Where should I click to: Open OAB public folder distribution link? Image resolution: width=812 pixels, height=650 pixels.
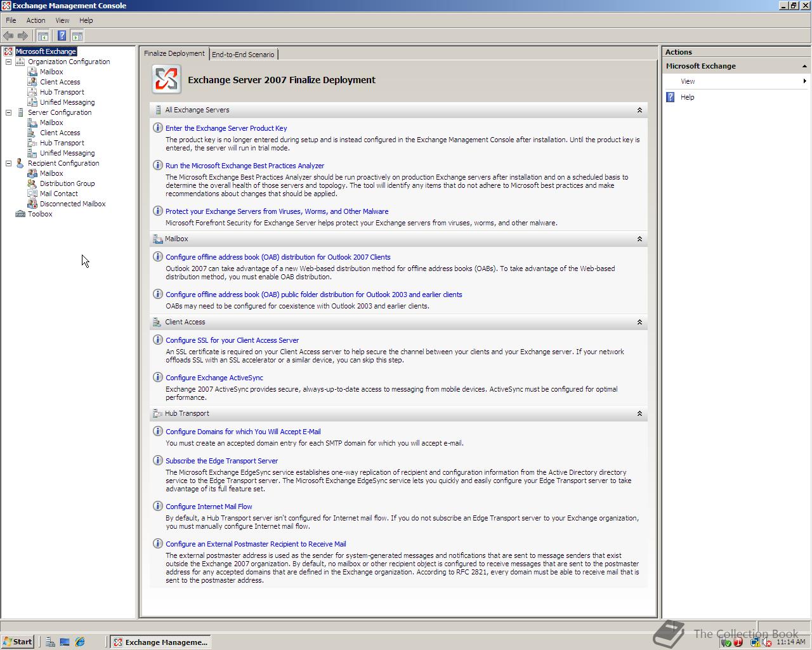(314, 295)
